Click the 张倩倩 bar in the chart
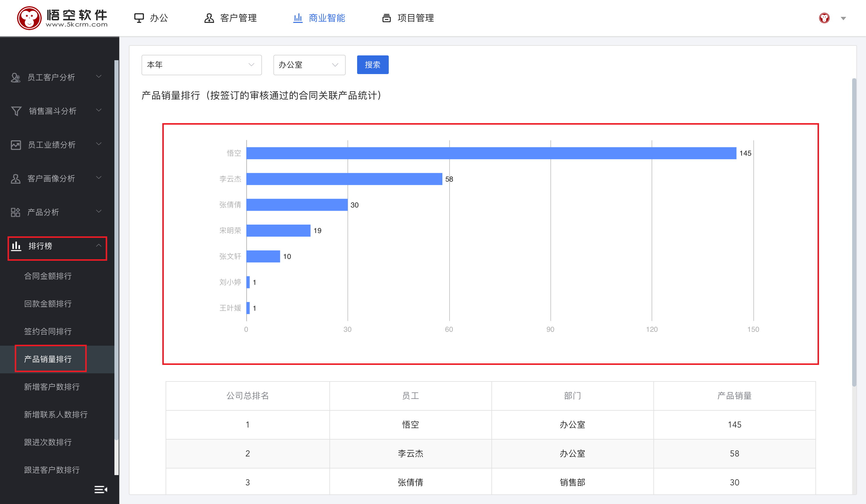Screen dimensions: 866x504 coord(297,205)
